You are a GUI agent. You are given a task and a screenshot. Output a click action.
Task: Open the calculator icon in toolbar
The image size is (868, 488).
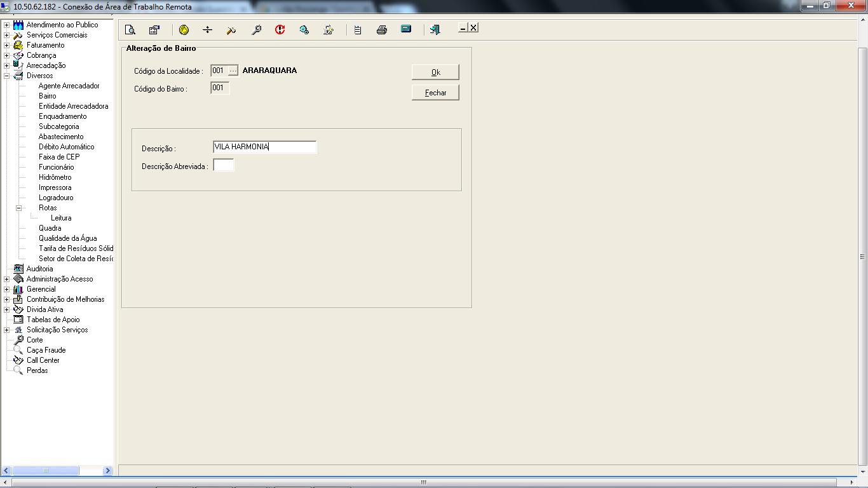tap(406, 30)
